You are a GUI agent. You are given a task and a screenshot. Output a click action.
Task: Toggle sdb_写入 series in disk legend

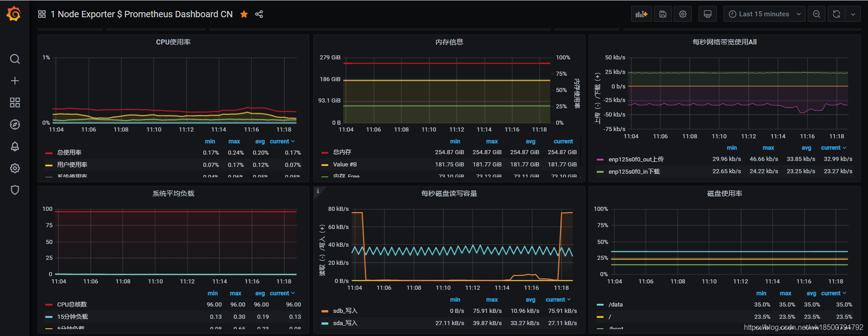345,311
